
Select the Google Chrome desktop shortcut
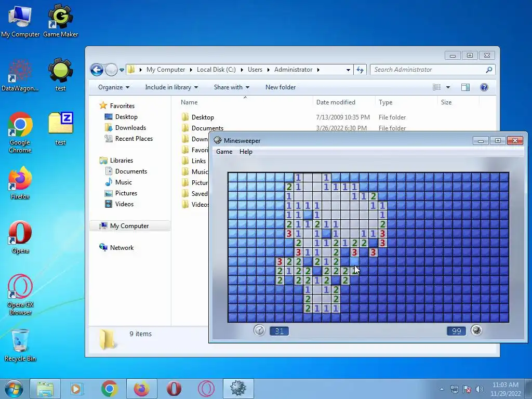(x=20, y=133)
